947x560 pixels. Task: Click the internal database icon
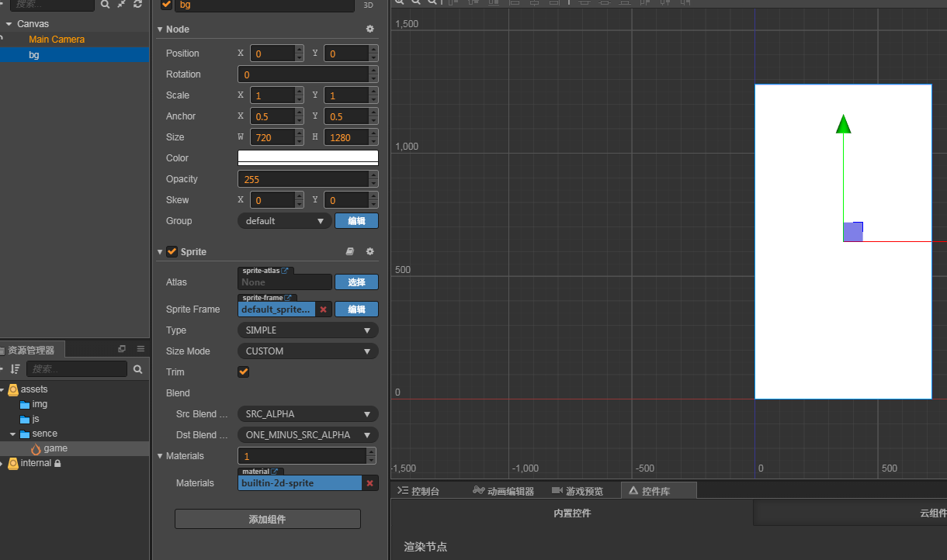click(13, 463)
